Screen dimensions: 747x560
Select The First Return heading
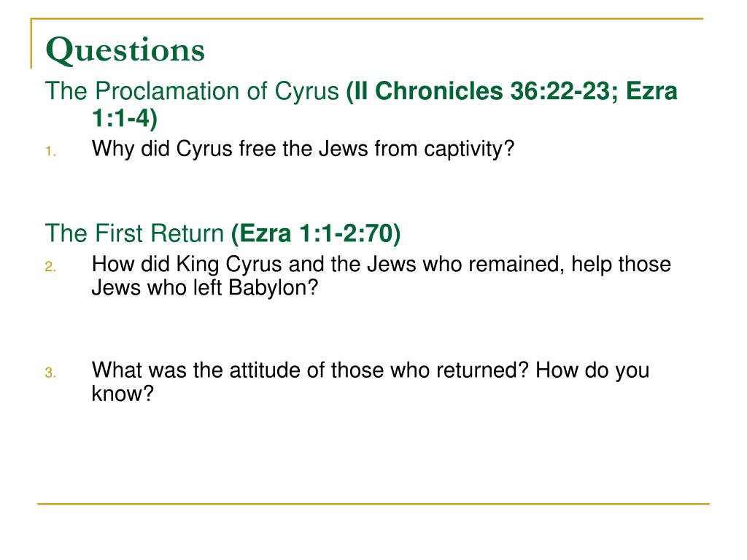coord(134,233)
